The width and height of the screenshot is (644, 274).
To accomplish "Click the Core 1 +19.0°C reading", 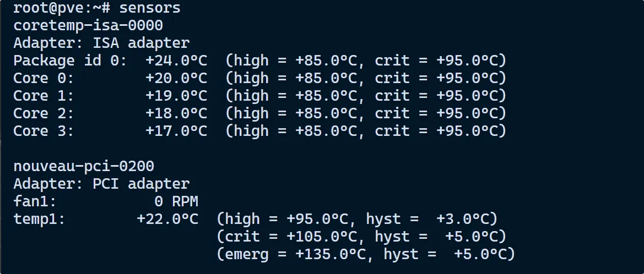I will click(x=176, y=96).
